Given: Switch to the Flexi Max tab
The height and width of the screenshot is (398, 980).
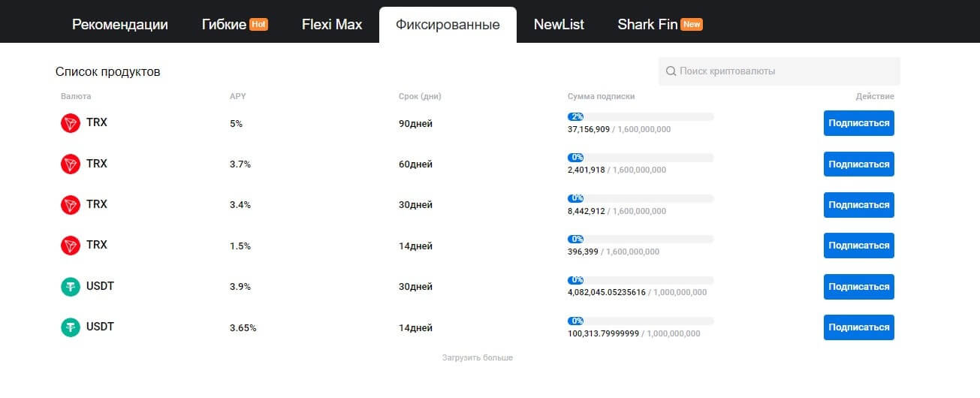Looking at the screenshot, I should (x=332, y=24).
